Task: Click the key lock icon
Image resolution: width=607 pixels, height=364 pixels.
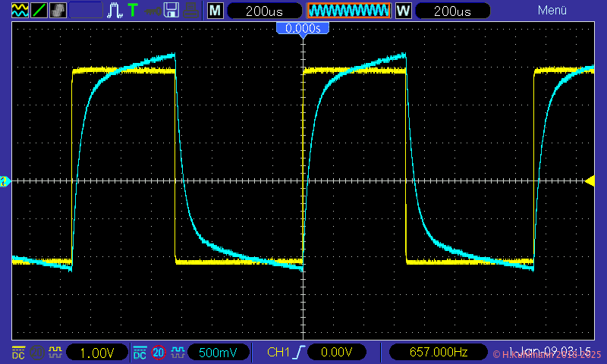Action: [x=153, y=11]
